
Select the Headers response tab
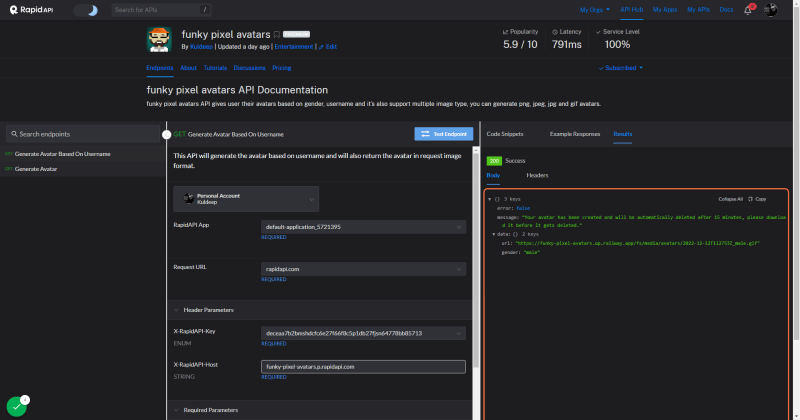537,175
